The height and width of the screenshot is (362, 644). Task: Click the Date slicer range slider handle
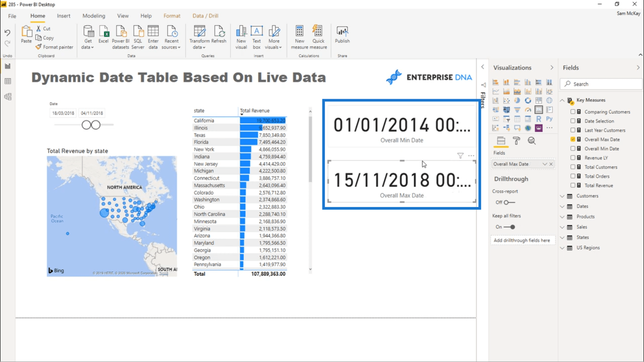coord(87,125)
